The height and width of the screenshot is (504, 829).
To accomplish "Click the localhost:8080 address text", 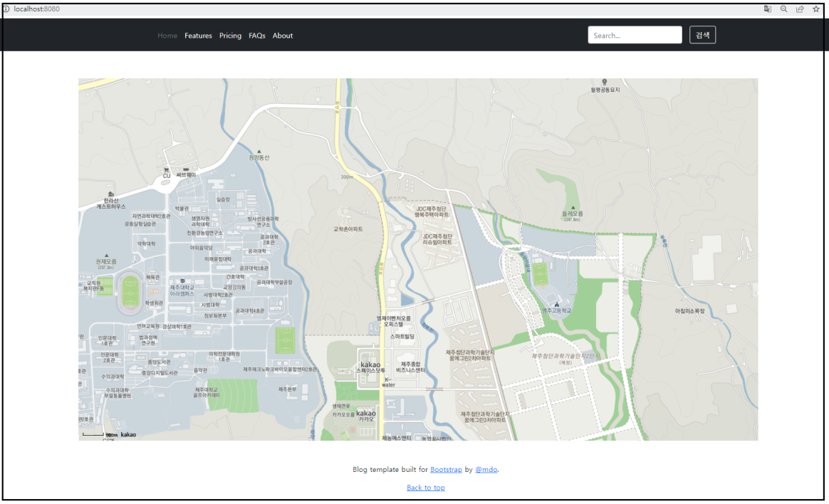I will point(36,9).
